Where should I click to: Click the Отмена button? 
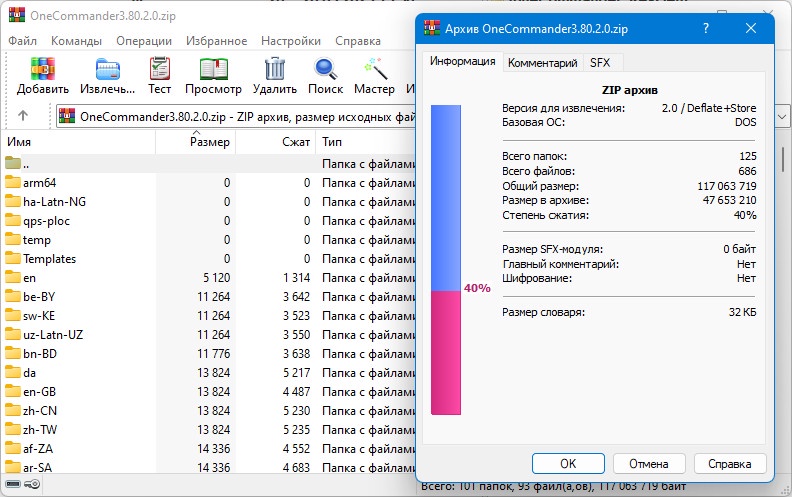[649, 463]
